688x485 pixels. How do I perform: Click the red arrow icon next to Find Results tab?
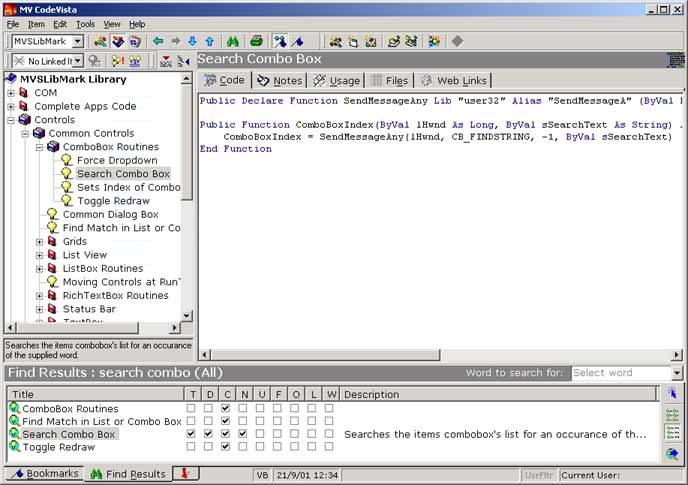click(x=185, y=473)
